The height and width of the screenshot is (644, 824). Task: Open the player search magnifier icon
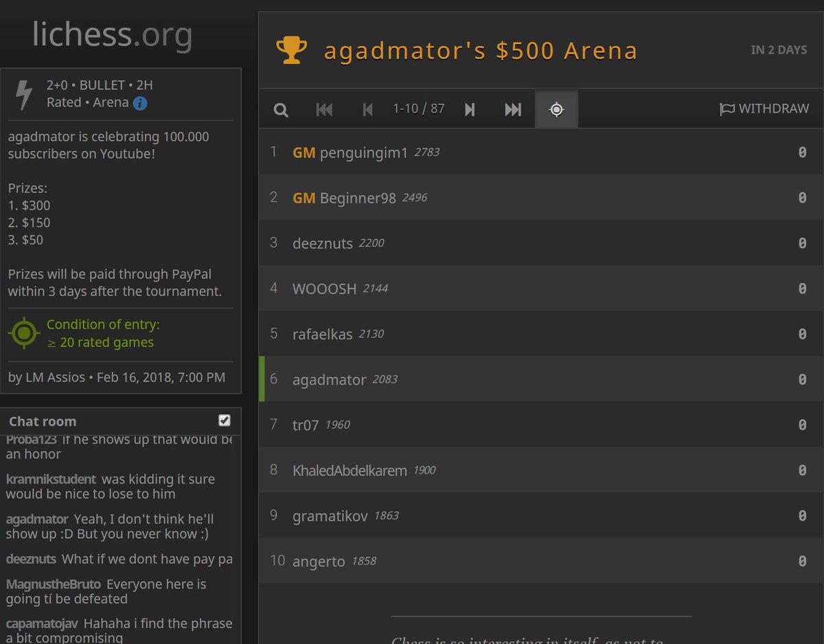click(280, 108)
